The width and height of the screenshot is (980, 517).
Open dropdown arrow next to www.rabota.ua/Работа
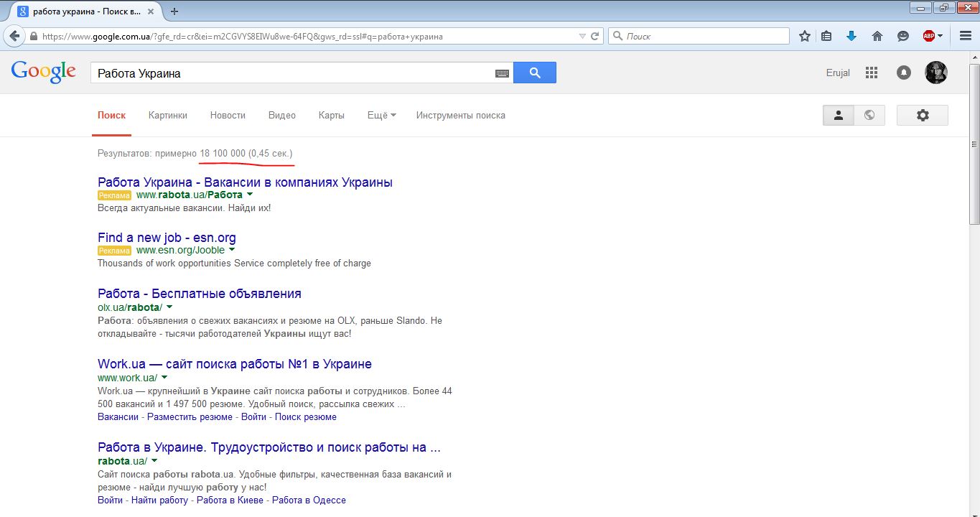tap(250, 195)
